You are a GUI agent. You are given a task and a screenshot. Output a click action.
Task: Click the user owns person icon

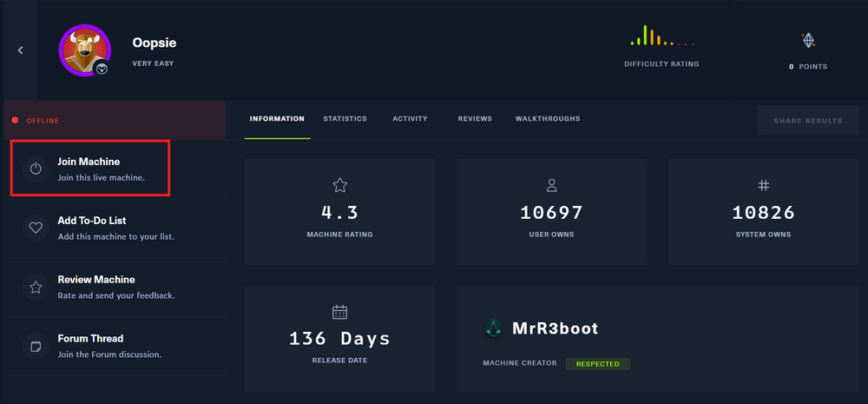[551, 185]
